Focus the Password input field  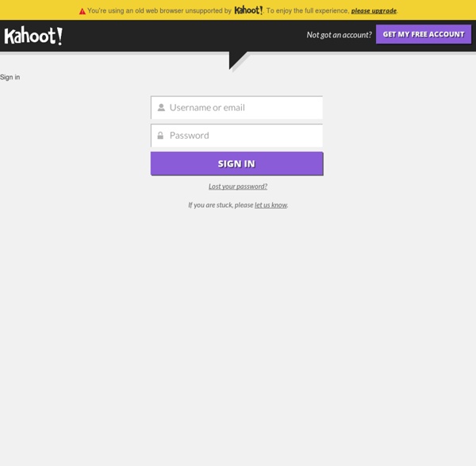(x=242, y=136)
